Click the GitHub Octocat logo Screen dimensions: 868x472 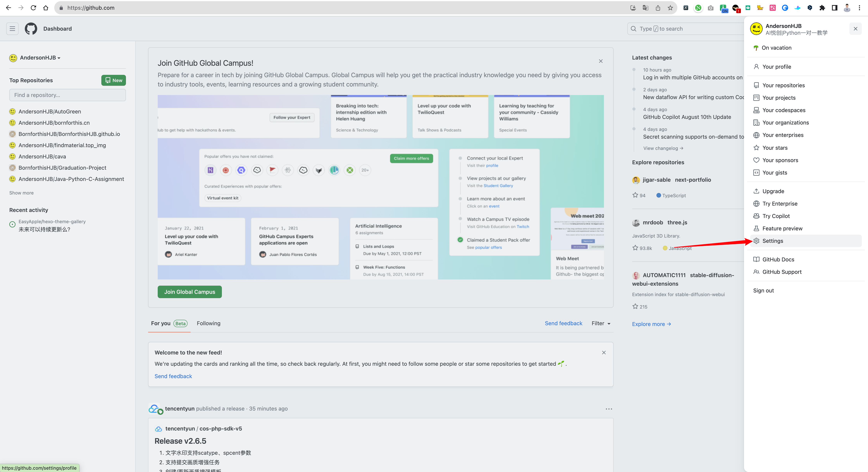pyautogui.click(x=31, y=29)
